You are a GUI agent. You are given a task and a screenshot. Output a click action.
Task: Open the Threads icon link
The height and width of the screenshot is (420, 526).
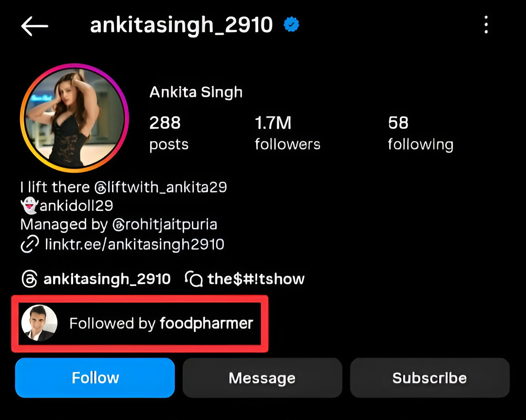(x=29, y=279)
